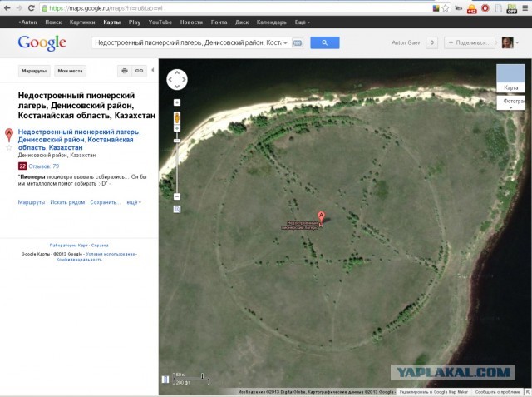Click the Маршруты button
The height and width of the screenshot is (397, 532).
(33, 72)
